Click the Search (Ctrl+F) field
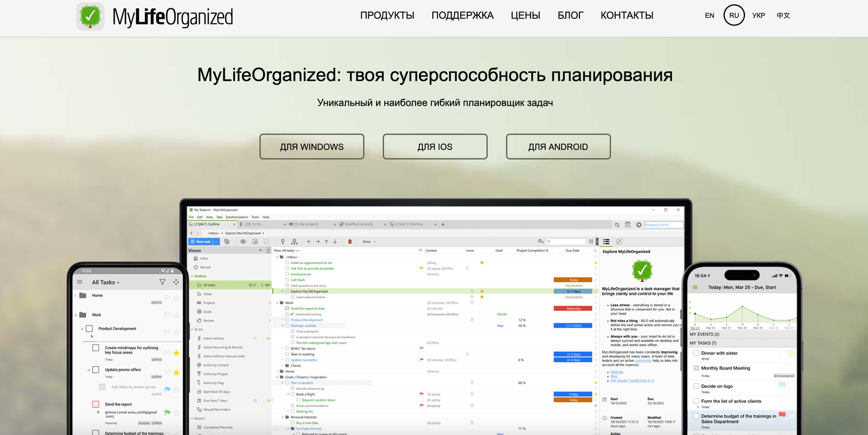This screenshot has height=435, width=868. [x=664, y=224]
